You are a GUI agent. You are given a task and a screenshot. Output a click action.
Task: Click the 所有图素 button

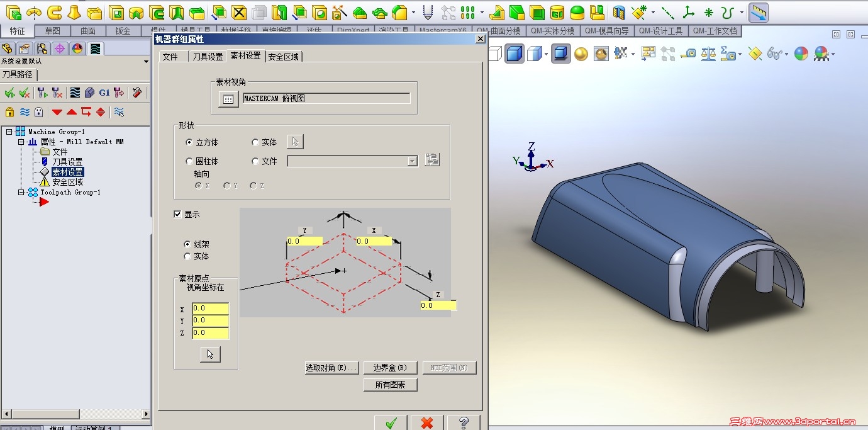(x=391, y=385)
